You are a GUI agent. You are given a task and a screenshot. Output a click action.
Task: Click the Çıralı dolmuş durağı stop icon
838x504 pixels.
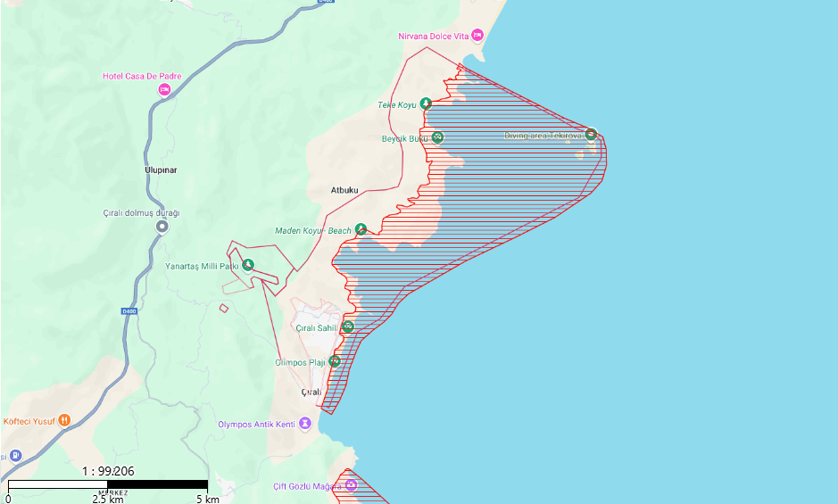[x=162, y=227]
